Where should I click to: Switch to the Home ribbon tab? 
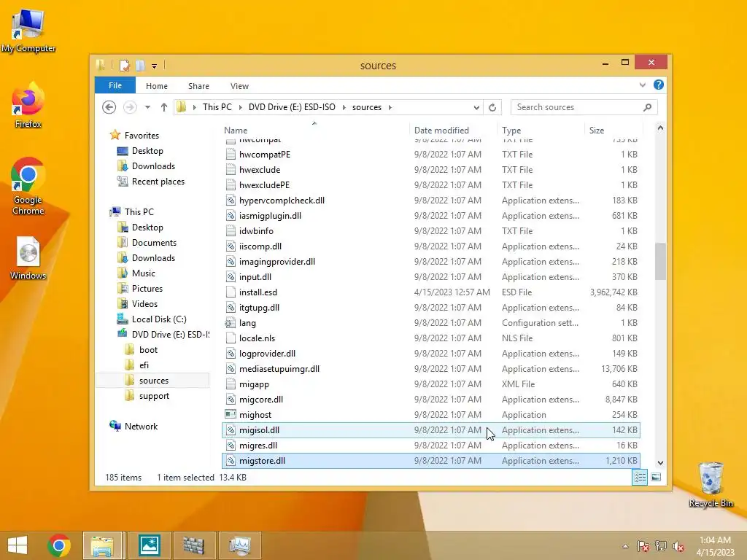coord(156,86)
